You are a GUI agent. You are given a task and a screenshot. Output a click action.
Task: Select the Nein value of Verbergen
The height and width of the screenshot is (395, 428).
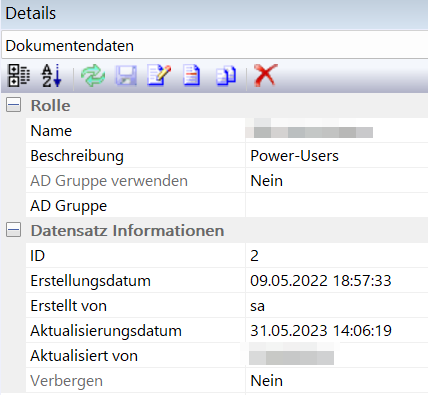point(266,381)
